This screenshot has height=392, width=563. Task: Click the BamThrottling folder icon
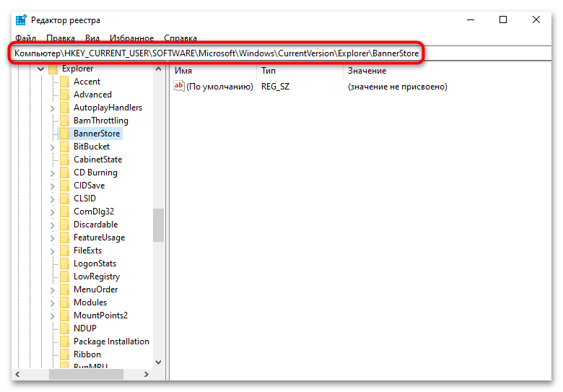[65, 121]
